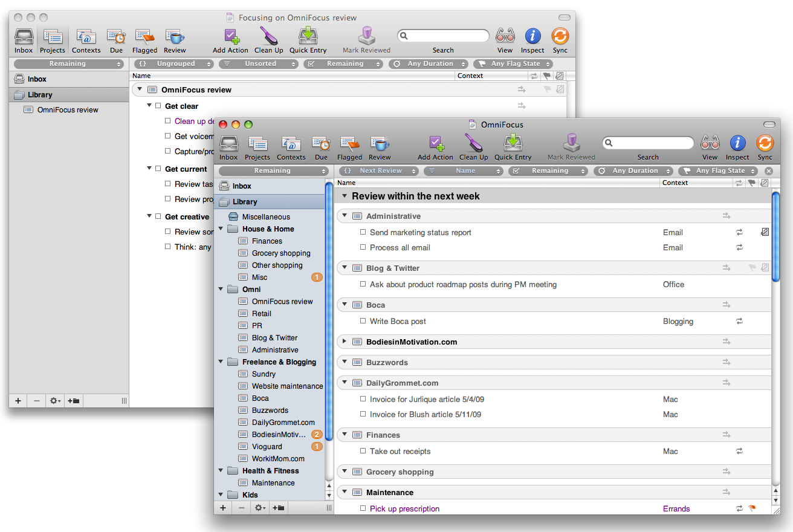Click Due icon in back window toolbar

116,40
